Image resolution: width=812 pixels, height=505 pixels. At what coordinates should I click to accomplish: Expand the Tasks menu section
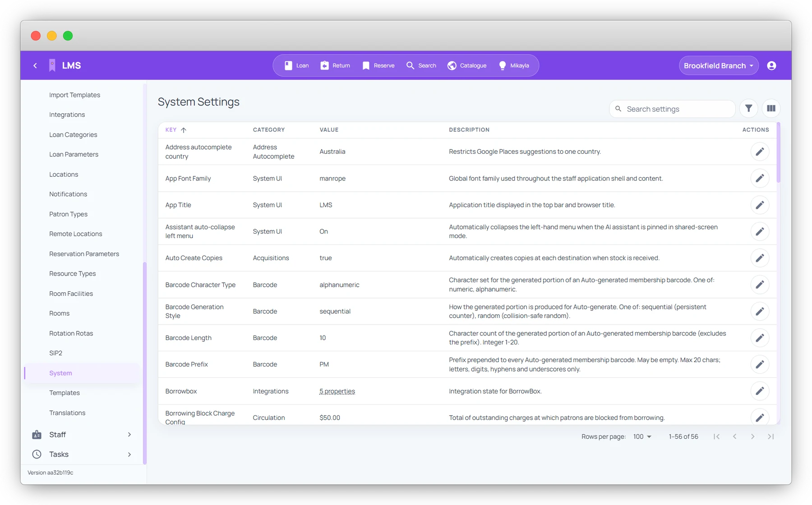click(x=82, y=454)
